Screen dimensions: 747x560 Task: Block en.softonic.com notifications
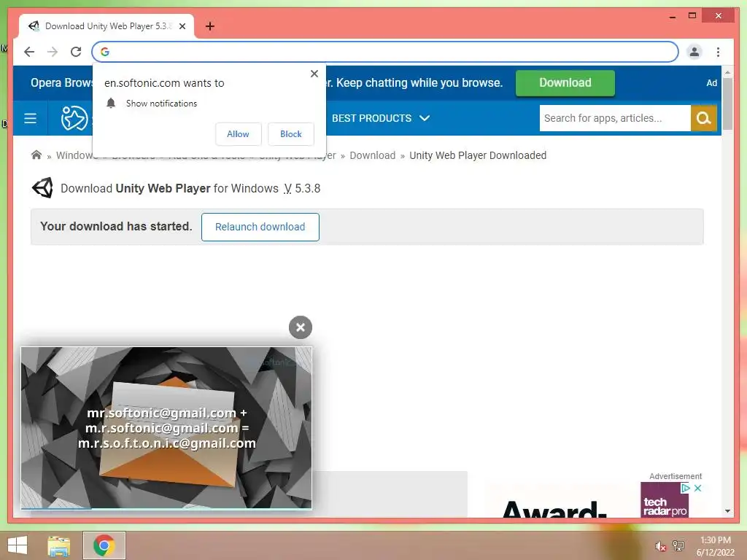point(290,134)
